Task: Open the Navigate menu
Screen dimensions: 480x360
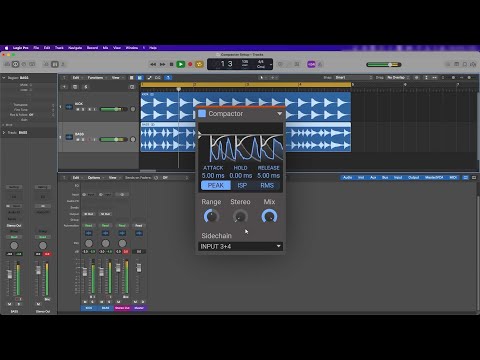Action: click(x=75, y=48)
